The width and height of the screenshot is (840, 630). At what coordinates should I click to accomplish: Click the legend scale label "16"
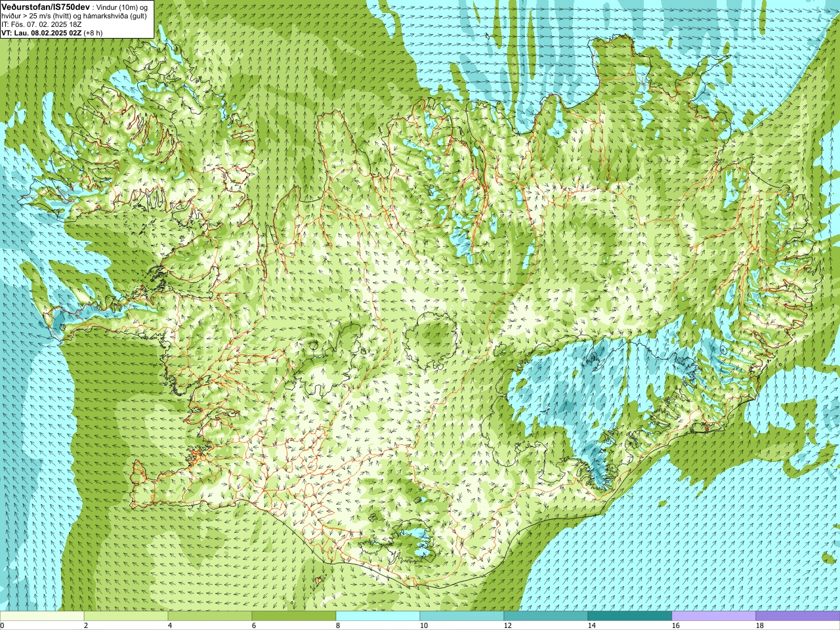pos(675,625)
